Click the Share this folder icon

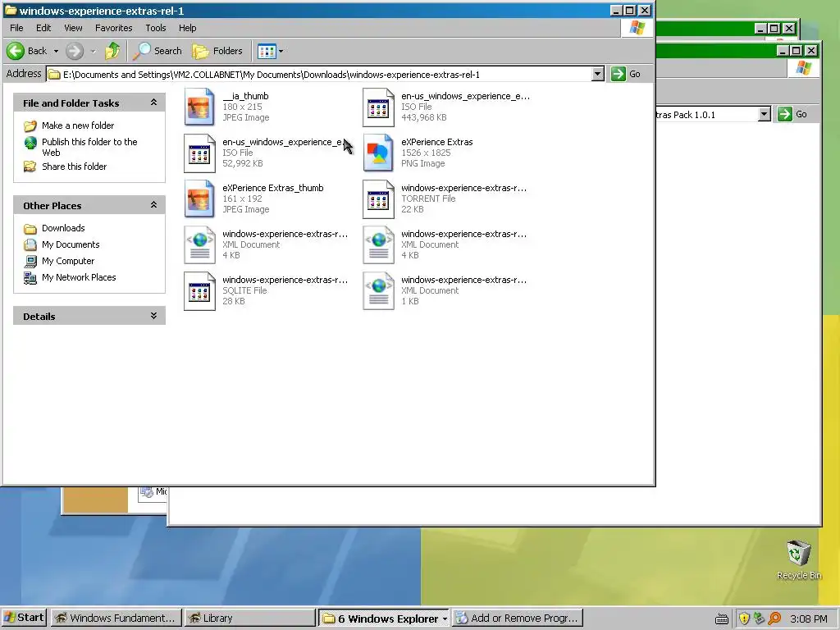pyautogui.click(x=30, y=167)
